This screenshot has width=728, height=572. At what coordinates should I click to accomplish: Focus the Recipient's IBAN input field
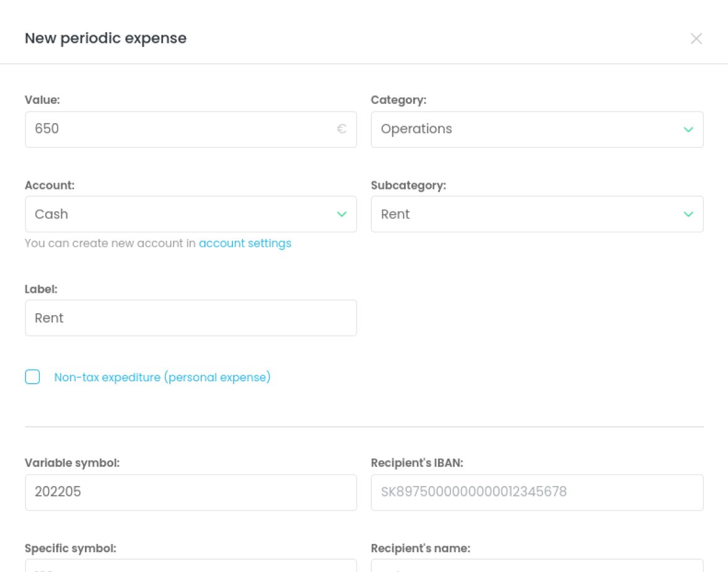coord(537,492)
